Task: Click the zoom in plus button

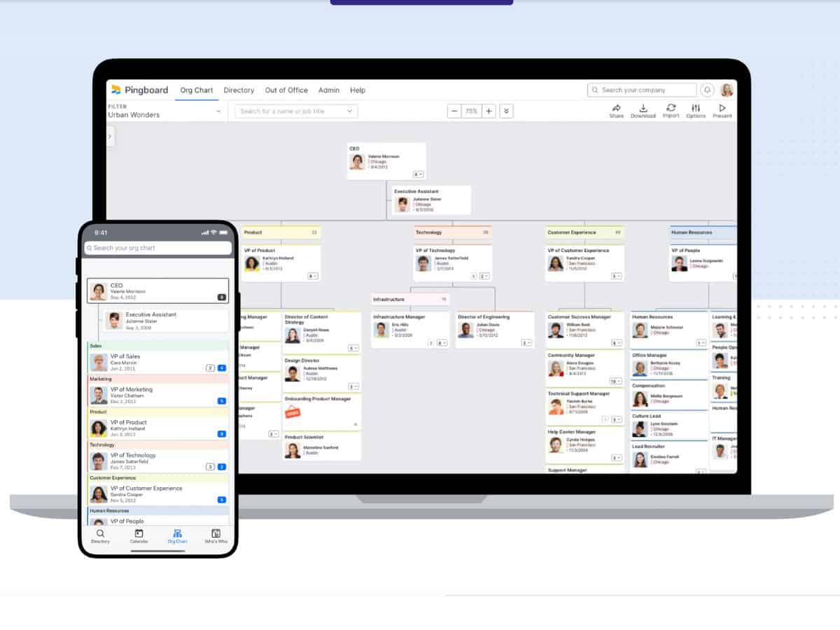Action: click(488, 111)
